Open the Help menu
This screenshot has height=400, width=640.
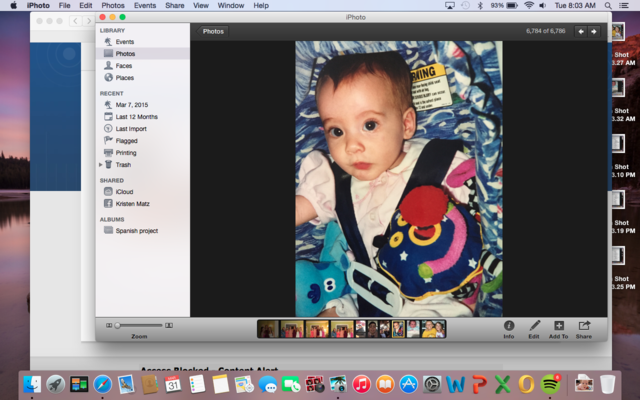[x=261, y=6]
